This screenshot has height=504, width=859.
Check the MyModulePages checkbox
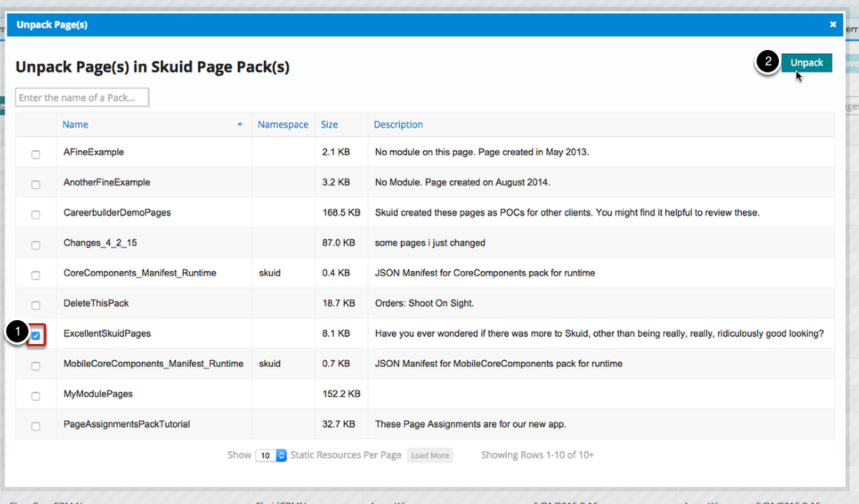(x=35, y=396)
